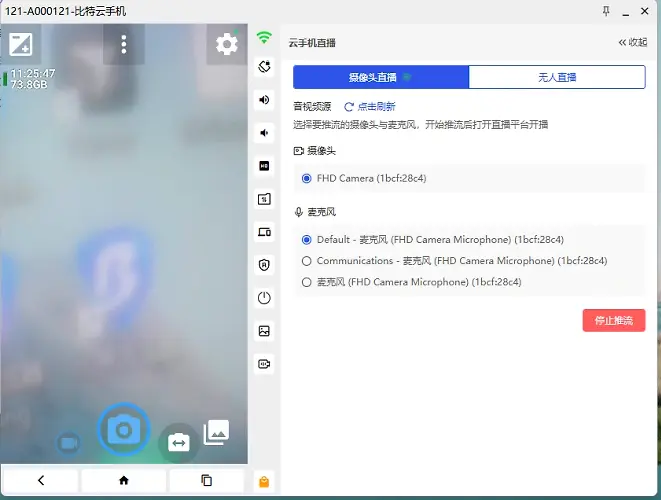This screenshot has width=661, height=500.
Task: Change HD quality setting icon
Action: pyautogui.click(x=264, y=166)
